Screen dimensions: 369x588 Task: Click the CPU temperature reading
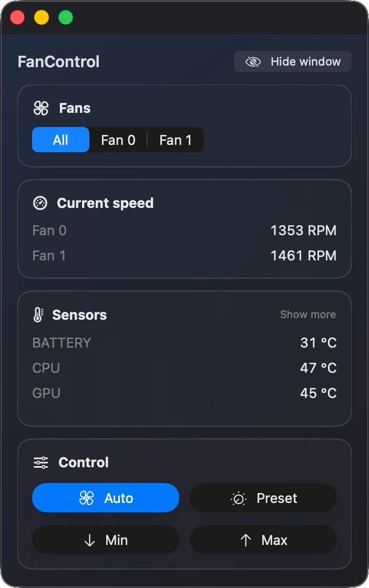coord(318,368)
